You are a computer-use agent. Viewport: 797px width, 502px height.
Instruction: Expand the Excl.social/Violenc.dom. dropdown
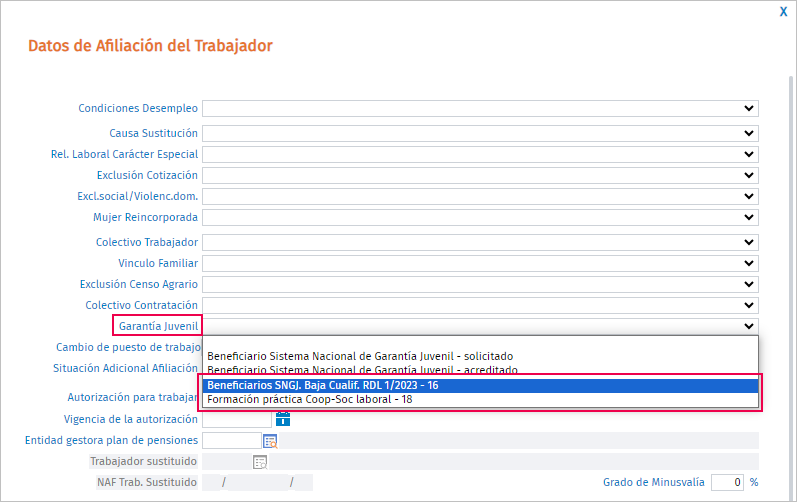pyautogui.click(x=480, y=196)
